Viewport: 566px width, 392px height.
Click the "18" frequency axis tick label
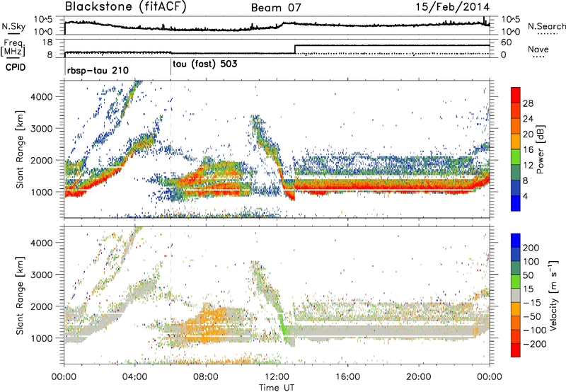pyautogui.click(x=47, y=42)
